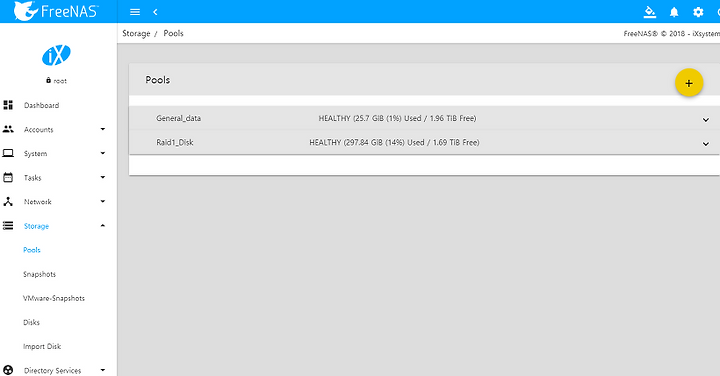Viewport: 720px width, 376px height.
Task: Click the Pools breadcrumb
Action: 174,34
